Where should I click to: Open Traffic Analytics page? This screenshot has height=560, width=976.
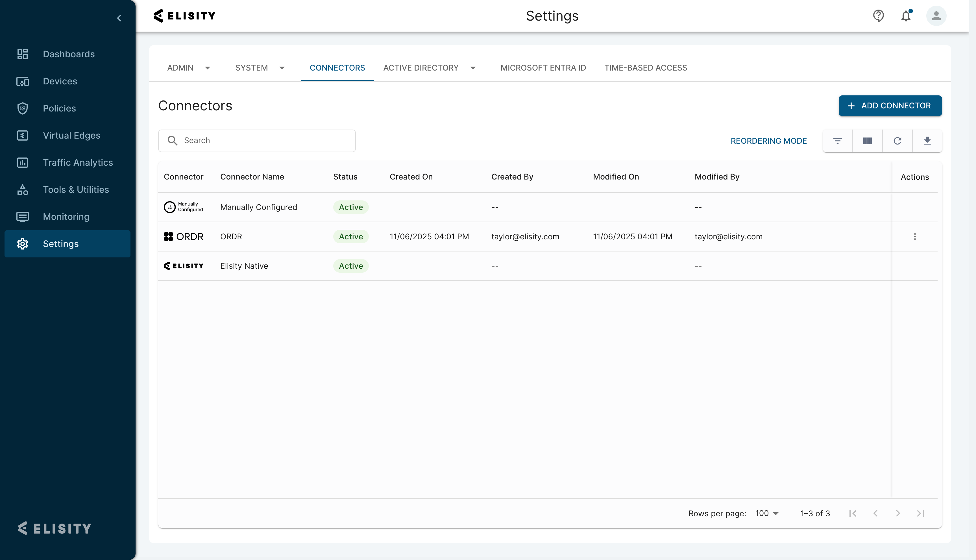coord(78,163)
